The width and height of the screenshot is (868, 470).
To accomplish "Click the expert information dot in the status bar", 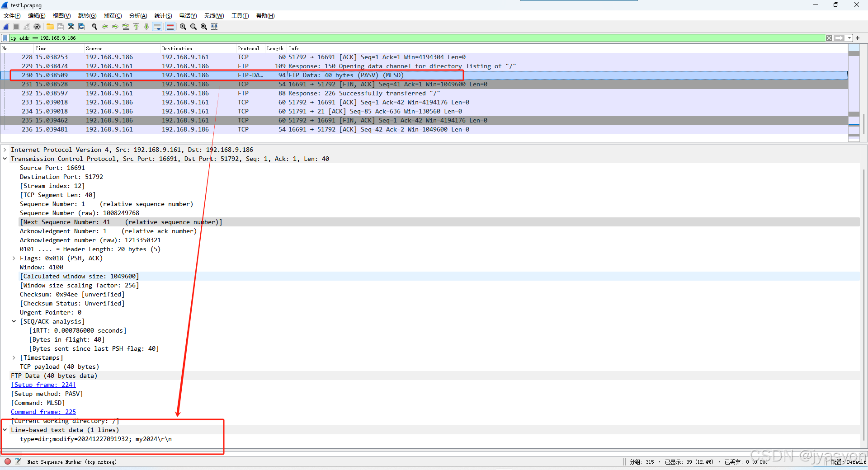I will [7, 461].
